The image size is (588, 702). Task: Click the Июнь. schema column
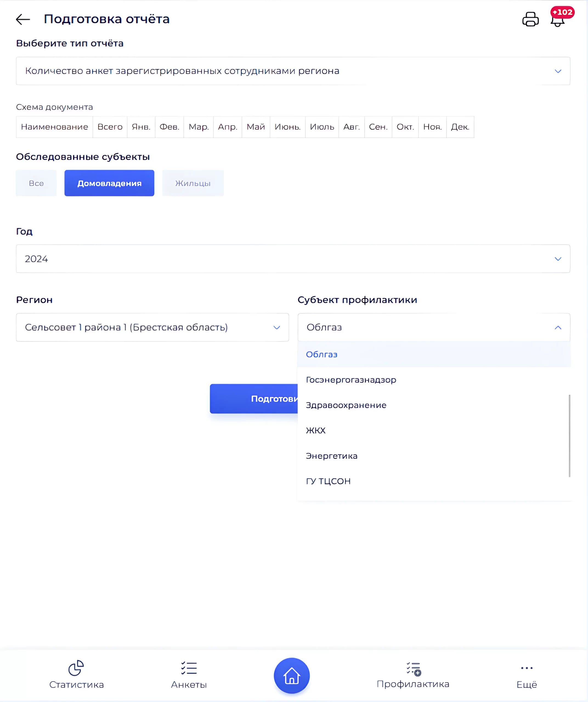pyautogui.click(x=287, y=127)
